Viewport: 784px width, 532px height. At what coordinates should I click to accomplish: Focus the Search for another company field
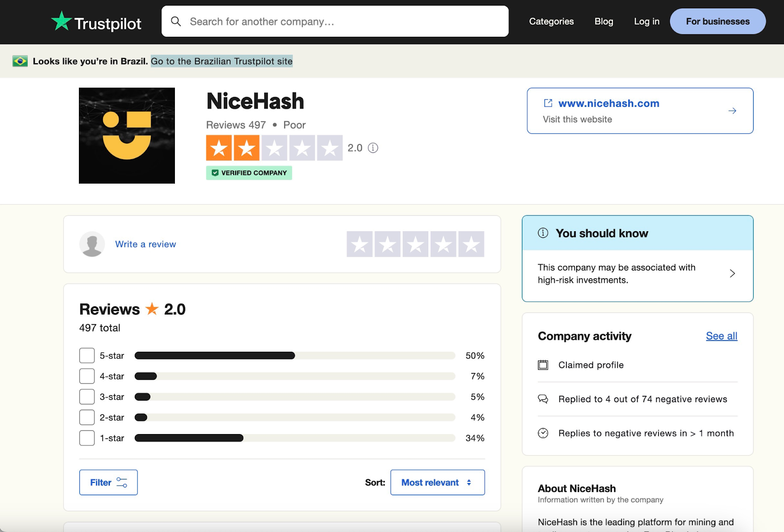(x=335, y=21)
